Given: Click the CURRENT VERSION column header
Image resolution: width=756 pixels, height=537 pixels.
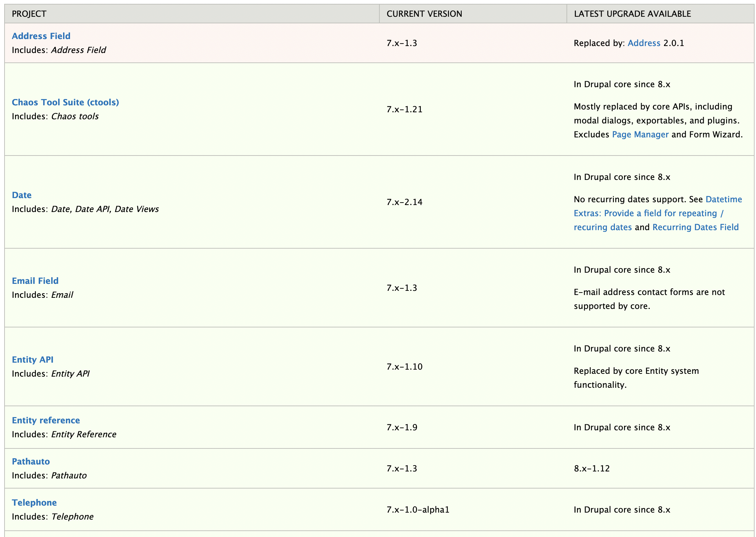Looking at the screenshot, I should [x=424, y=14].
